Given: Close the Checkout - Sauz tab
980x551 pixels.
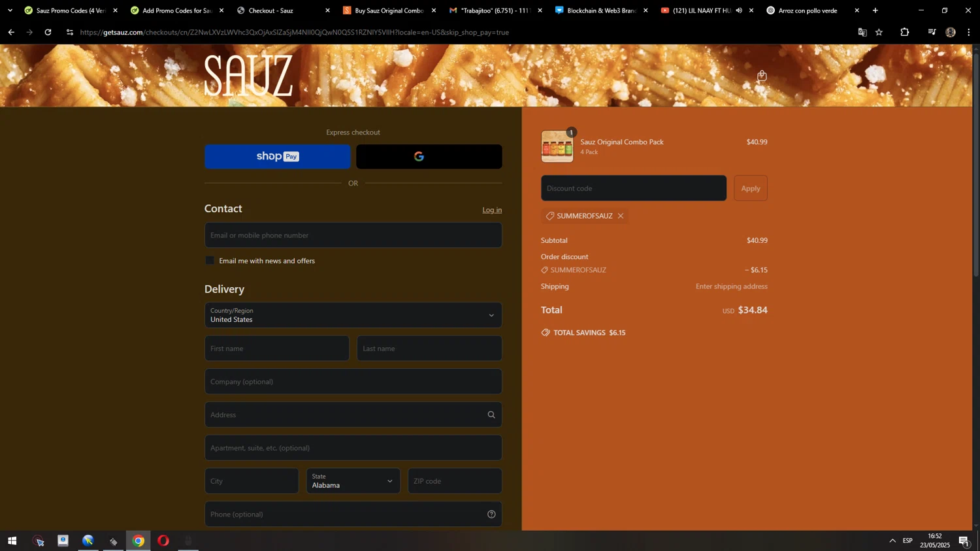Looking at the screenshot, I should pyautogui.click(x=327, y=10).
